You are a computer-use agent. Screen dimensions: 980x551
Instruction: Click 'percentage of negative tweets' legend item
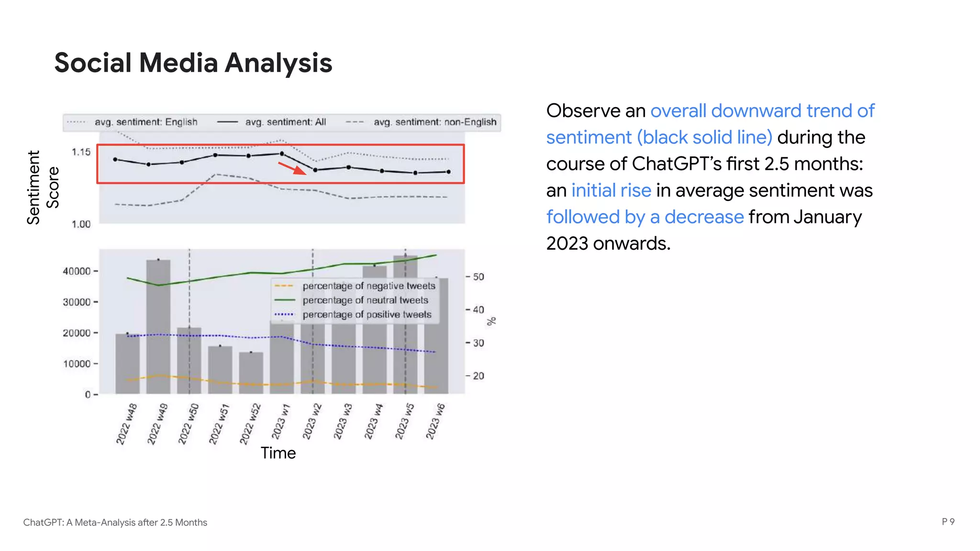tap(368, 286)
